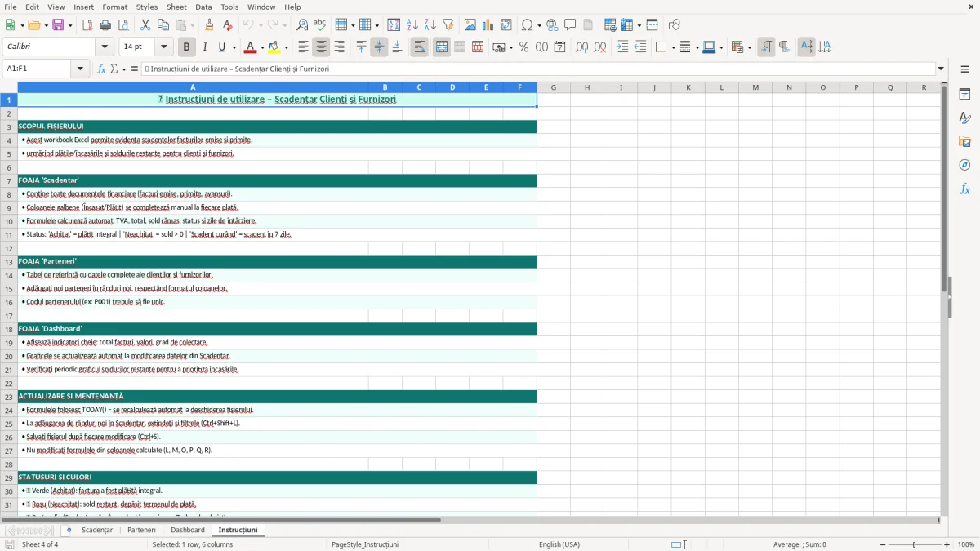Open the Font Name dropdown
980x551 pixels.
tap(104, 47)
